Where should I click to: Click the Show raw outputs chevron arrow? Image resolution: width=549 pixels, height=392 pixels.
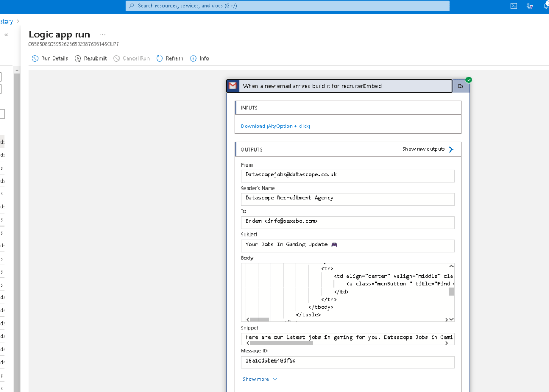451,149
